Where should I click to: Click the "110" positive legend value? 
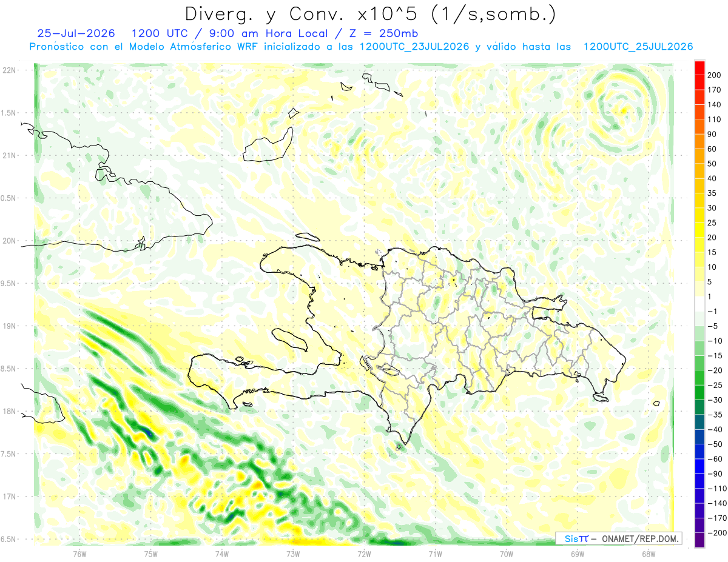715,119
